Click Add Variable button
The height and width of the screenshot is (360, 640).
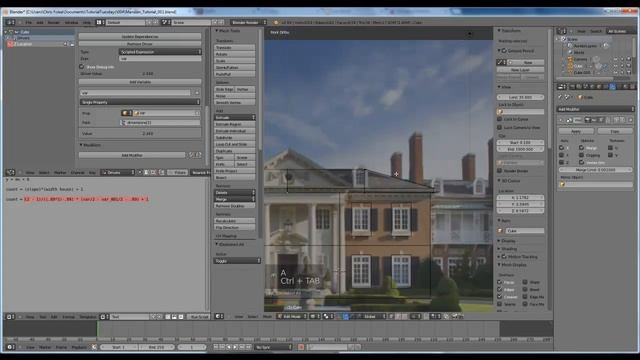coord(140,82)
